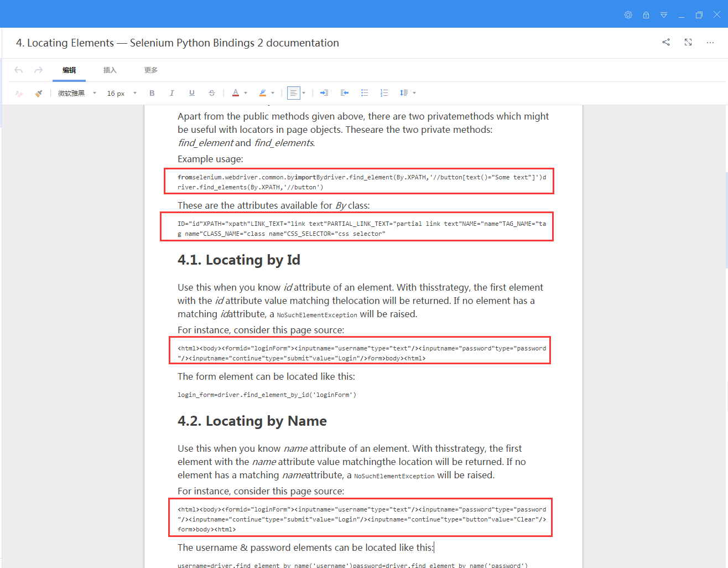Apply the red font color
The width and height of the screenshot is (728, 568).
(236, 93)
